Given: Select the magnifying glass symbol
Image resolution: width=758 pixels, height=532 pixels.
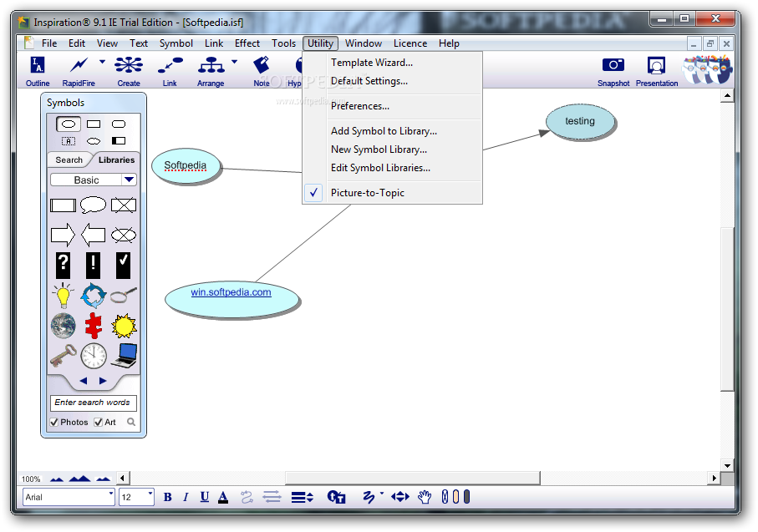Looking at the screenshot, I should pyautogui.click(x=124, y=296).
